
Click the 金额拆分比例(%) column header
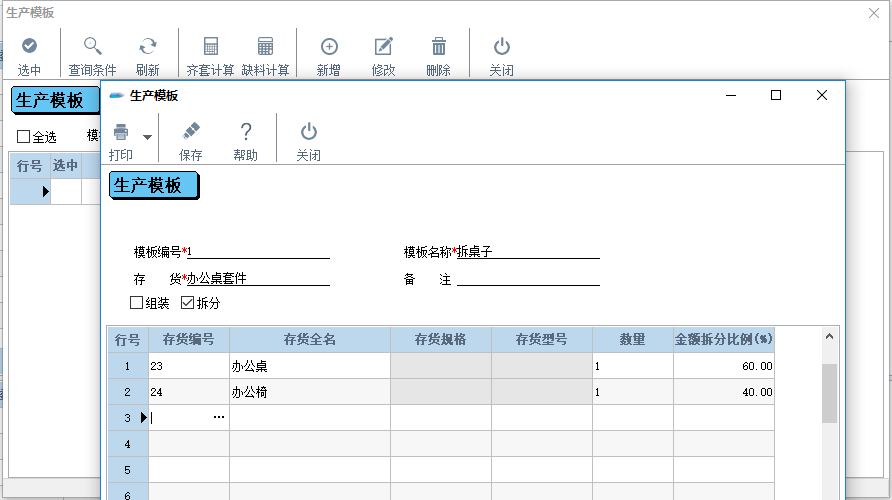tap(724, 340)
